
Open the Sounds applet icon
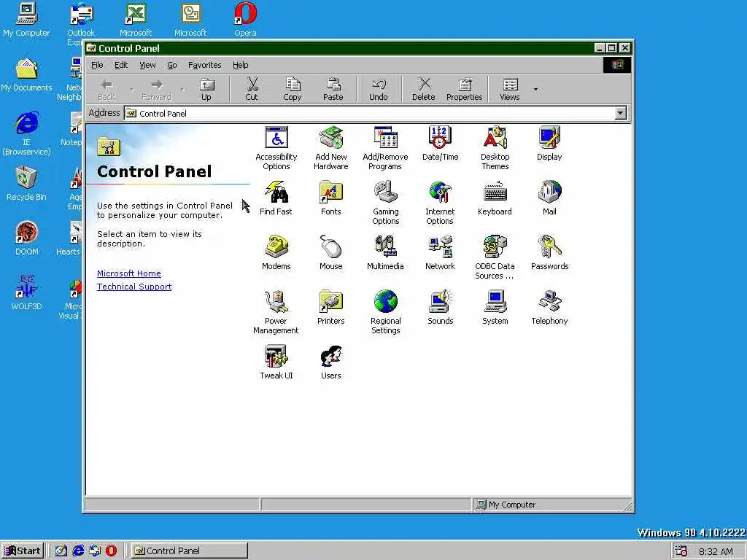pos(440,308)
